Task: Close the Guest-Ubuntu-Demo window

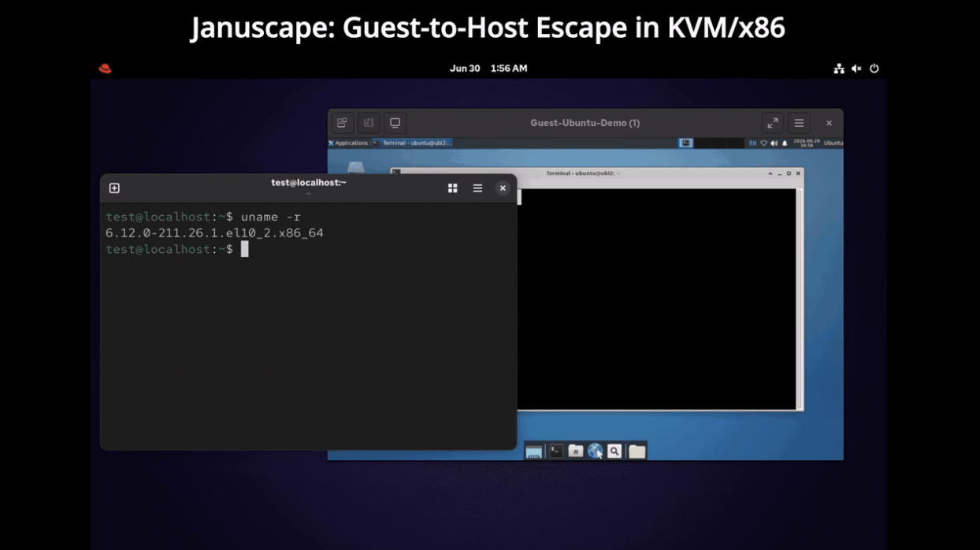Action: 829,123
